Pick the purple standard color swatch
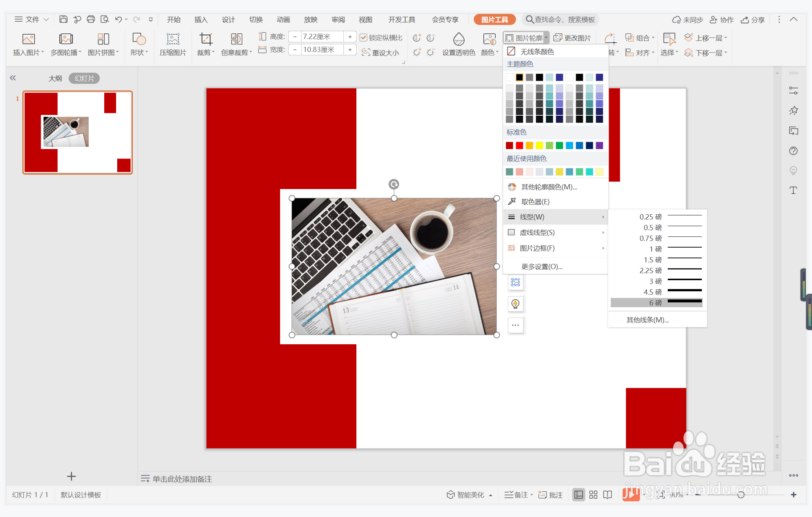The width and height of the screenshot is (812, 517). [599, 145]
